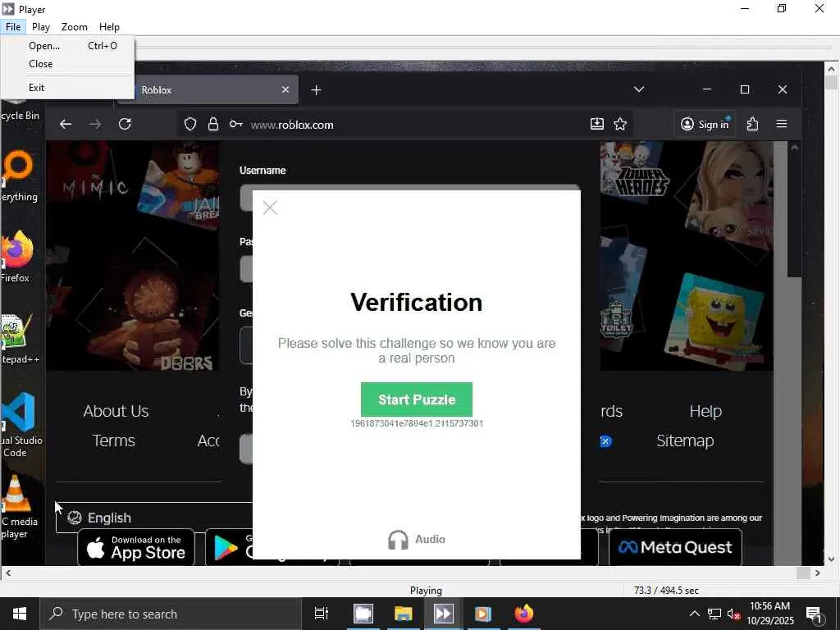
Task: Click the Firefox Sign in button
Action: tap(705, 125)
